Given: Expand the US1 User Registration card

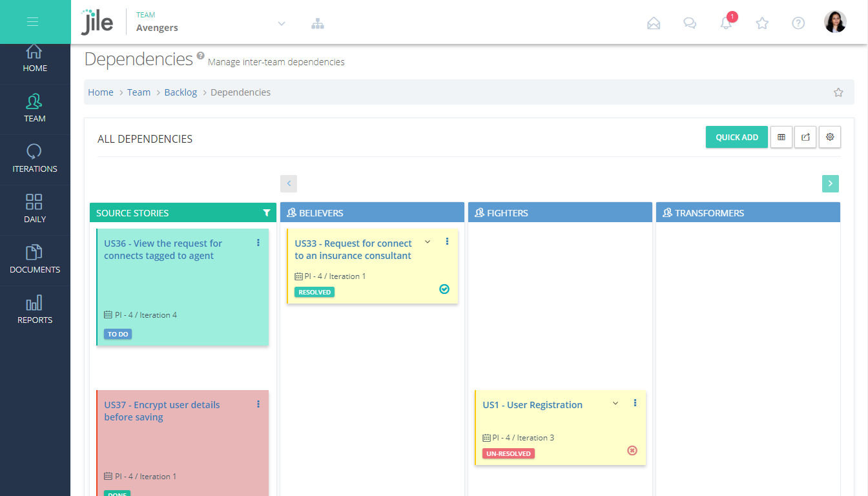Looking at the screenshot, I should pyautogui.click(x=615, y=403).
